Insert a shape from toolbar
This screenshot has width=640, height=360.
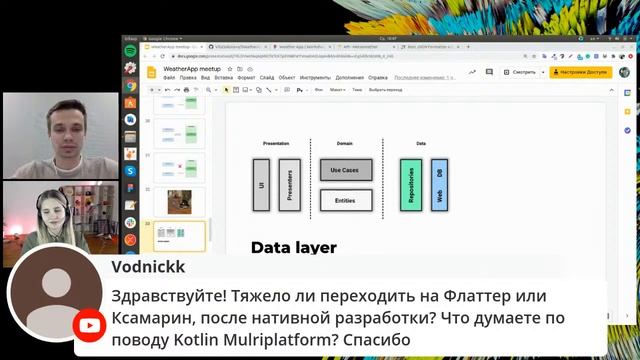click(259, 90)
